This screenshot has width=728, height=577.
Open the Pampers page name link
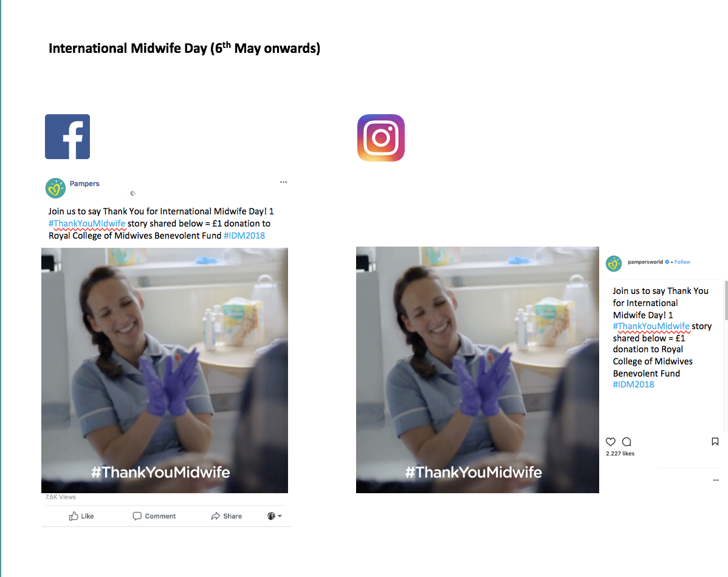click(x=84, y=183)
